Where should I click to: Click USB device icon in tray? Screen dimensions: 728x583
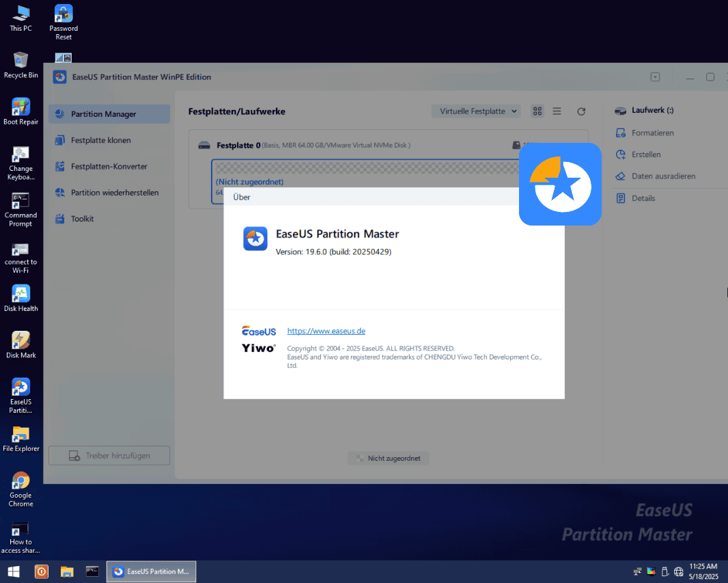[x=665, y=571]
